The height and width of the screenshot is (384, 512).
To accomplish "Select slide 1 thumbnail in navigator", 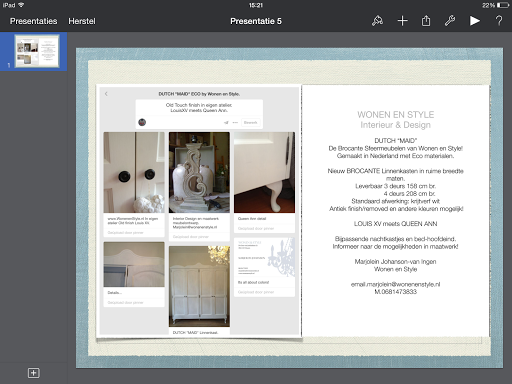I will tap(37, 51).
